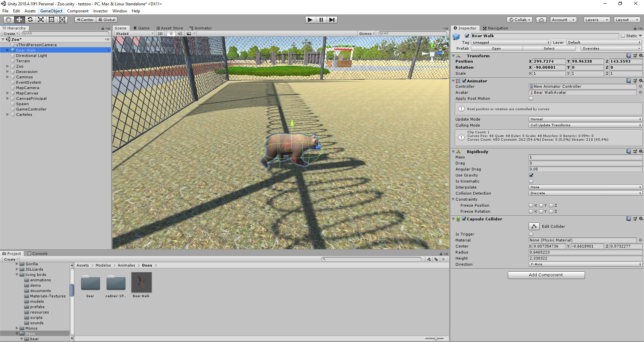Click the Pause button
Image resolution: width=644 pixels, height=342 pixels.
[x=321, y=20]
